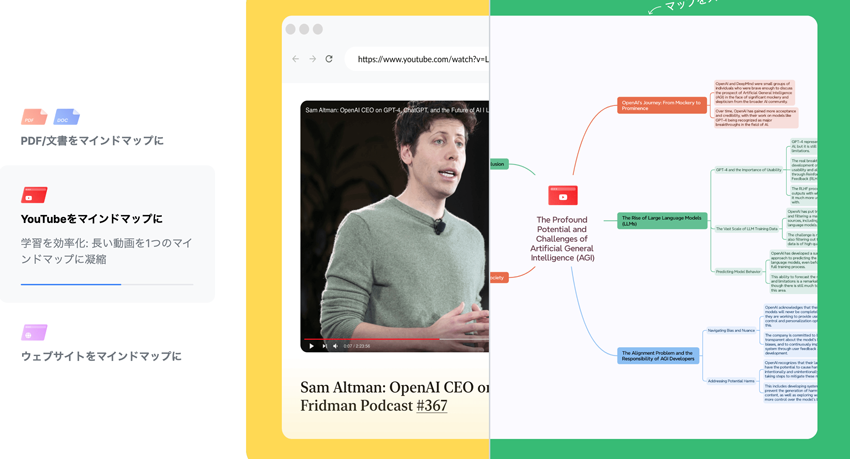850x459 pixels.
Task: Select The Rise of Large Language Models node
Action: [661, 220]
